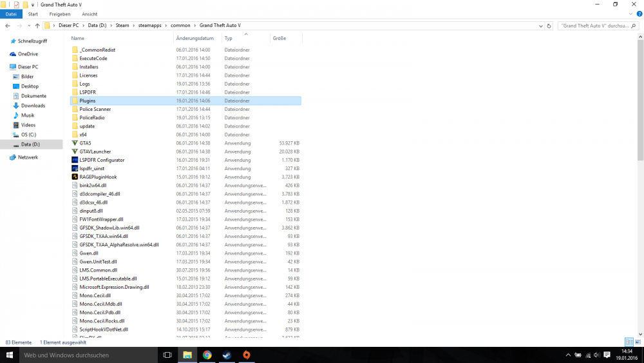Open Windows Start menu
This screenshot has width=644, height=363.
(x=10, y=355)
